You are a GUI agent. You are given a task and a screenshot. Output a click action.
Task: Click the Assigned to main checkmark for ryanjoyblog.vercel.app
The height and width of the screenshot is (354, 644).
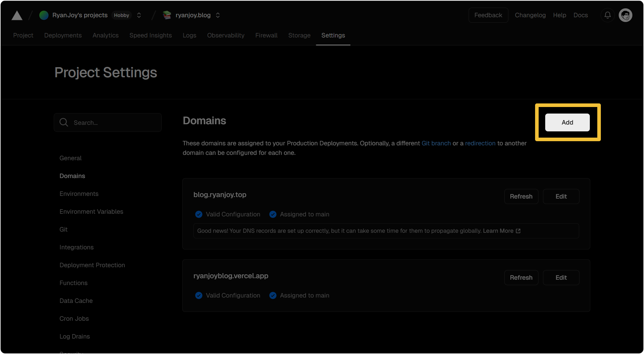pyautogui.click(x=273, y=295)
